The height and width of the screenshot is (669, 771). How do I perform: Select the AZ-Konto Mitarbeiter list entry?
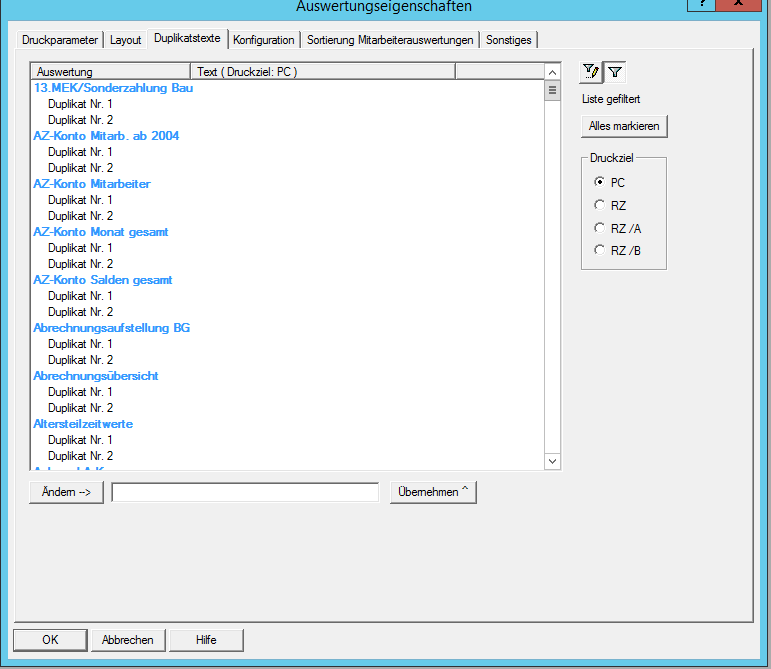pos(92,184)
